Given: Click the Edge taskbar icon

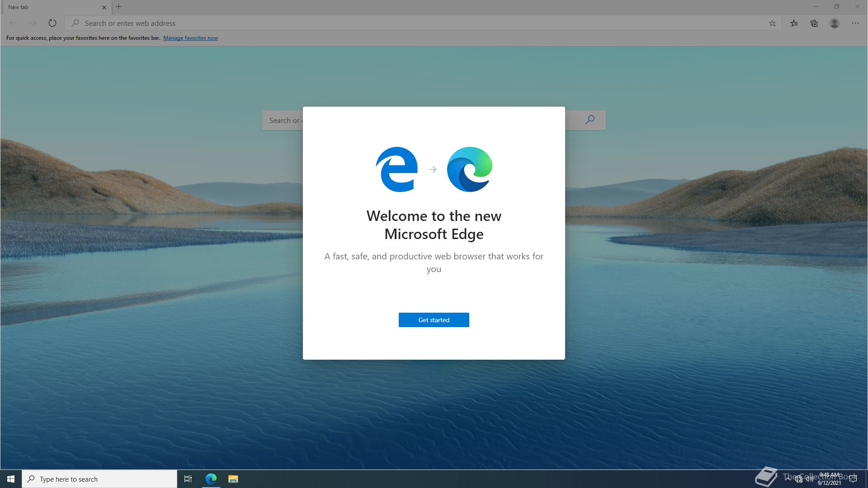Looking at the screenshot, I should 211,479.
